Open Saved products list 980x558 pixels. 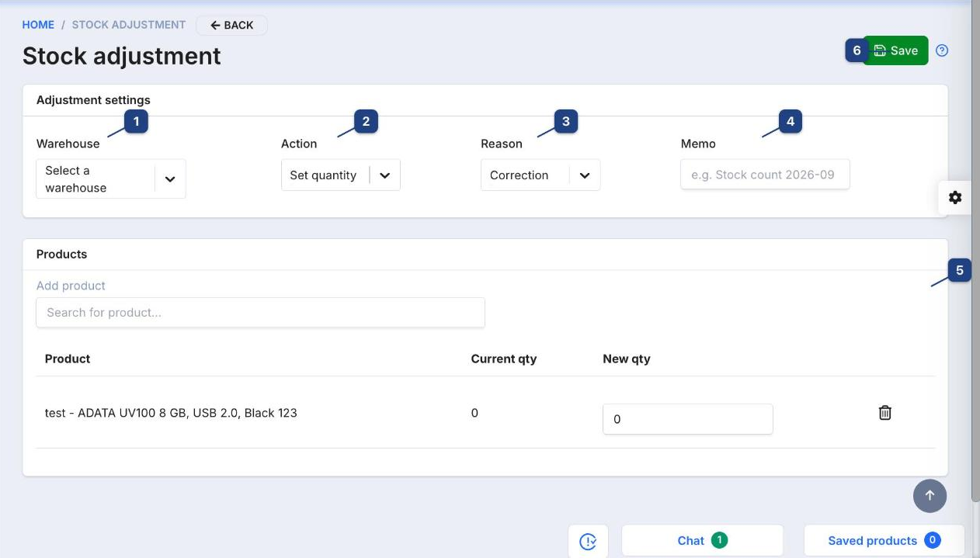(x=884, y=541)
